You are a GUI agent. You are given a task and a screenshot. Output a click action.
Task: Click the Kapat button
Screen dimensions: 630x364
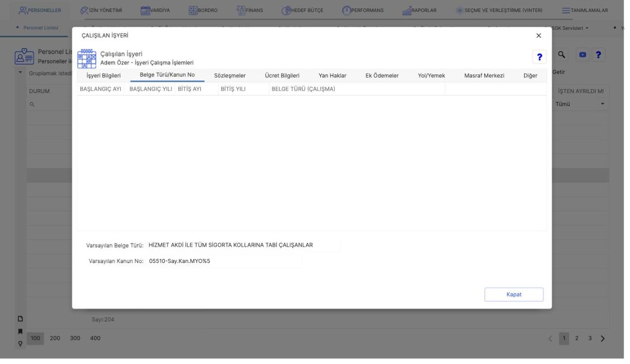click(514, 294)
